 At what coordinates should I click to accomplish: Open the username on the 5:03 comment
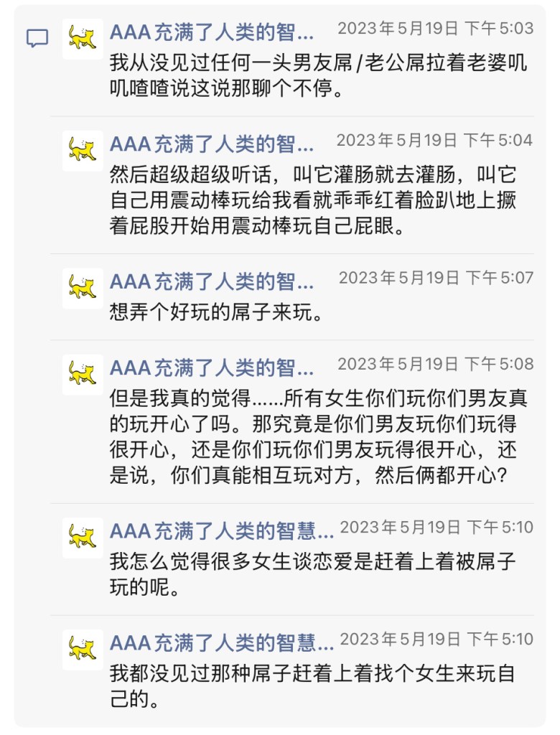[x=212, y=32]
